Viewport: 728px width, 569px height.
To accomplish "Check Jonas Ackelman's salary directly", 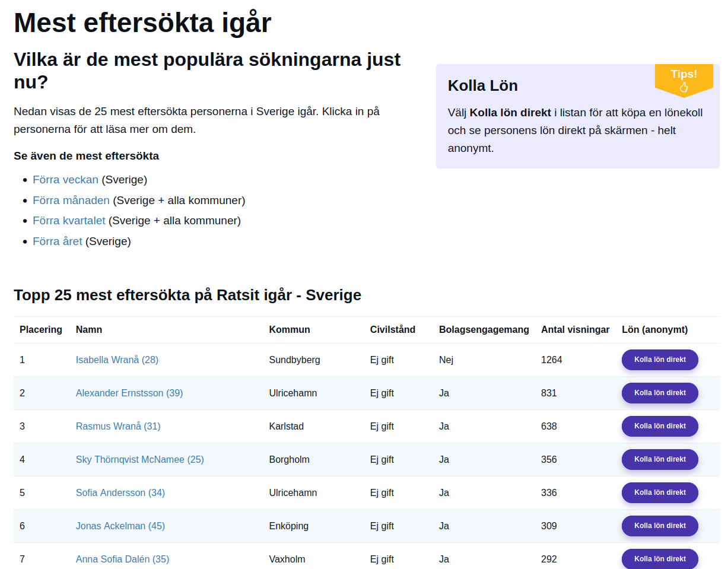I will click(660, 526).
